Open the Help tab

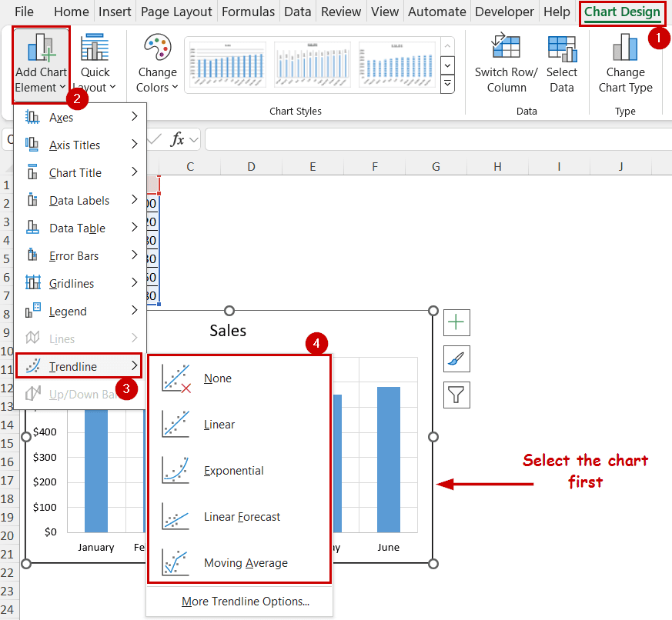point(557,12)
